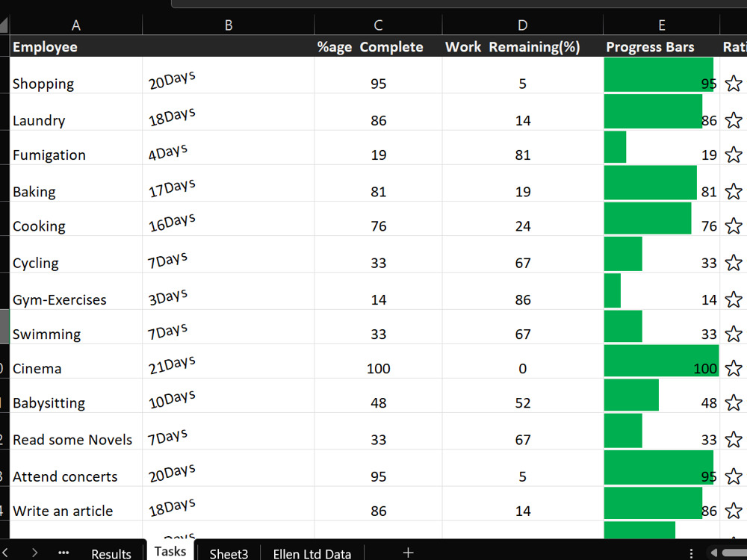The image size is (747, 560).
Task: Open the Sheet3 tab
Action: coord(229,553)
